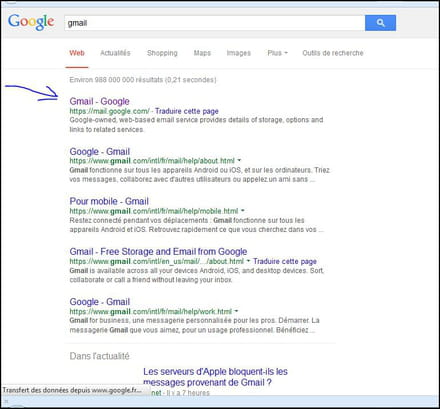The image size is (440, 409).
Task: Open the Images tab
Action: pyautogui.click(x=239, y=53)
